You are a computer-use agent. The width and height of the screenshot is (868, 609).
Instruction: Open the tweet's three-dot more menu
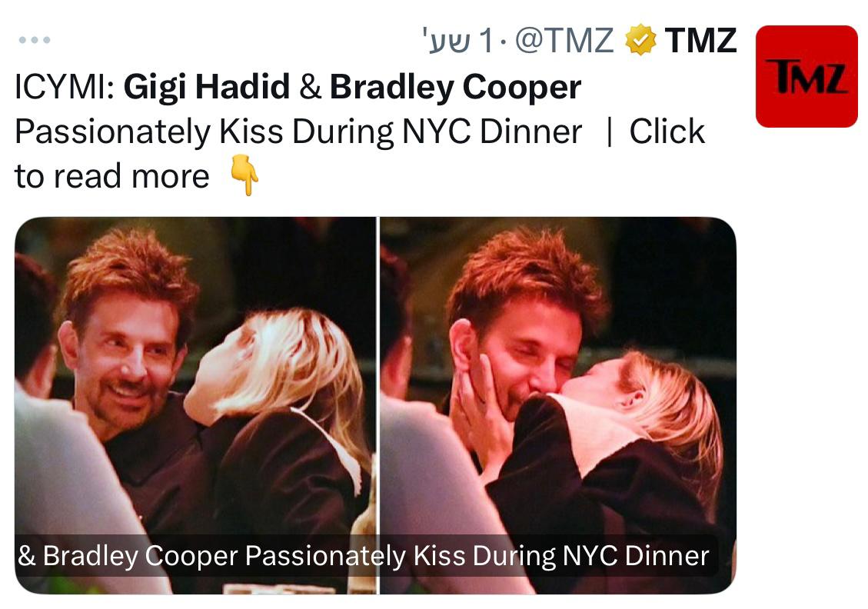tap(34, 40)
